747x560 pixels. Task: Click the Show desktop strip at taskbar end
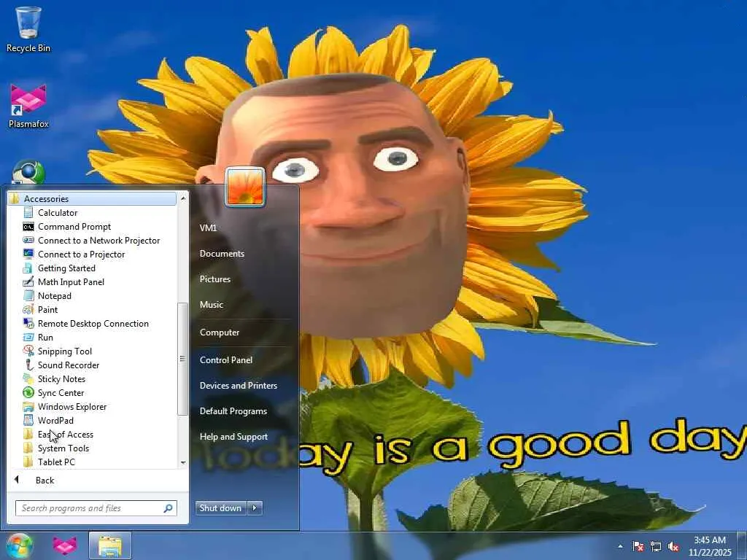(741, 546)
